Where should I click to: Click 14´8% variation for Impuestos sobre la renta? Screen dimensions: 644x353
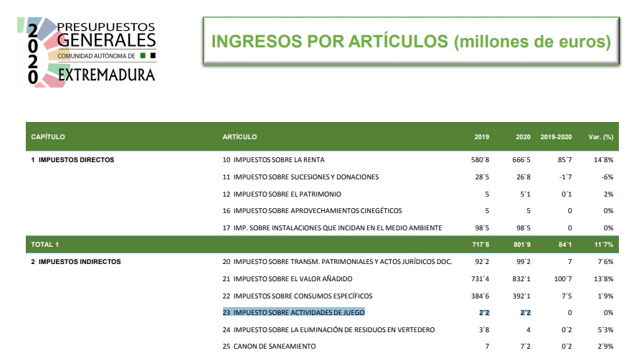603,160
